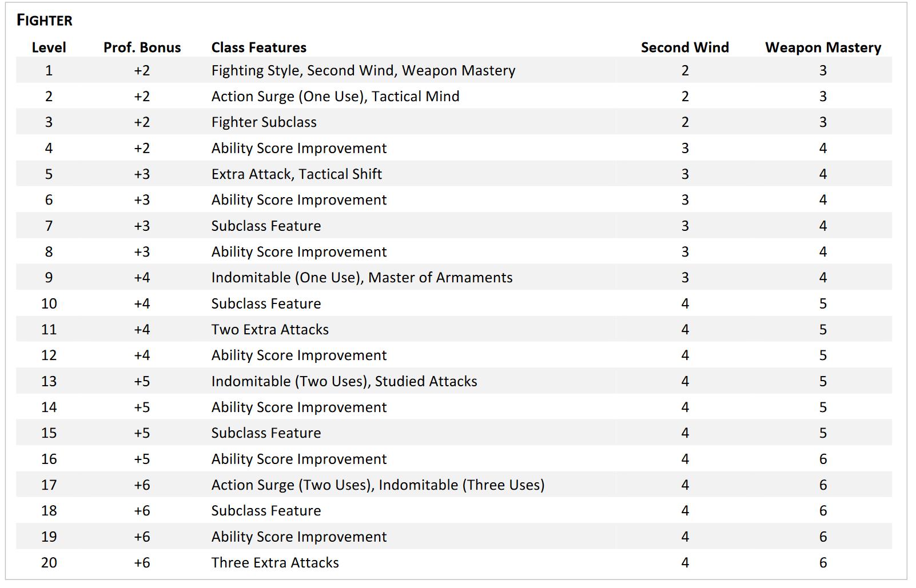
Task: Click the Prof. Bonus column header
Action: click(142, 47)
